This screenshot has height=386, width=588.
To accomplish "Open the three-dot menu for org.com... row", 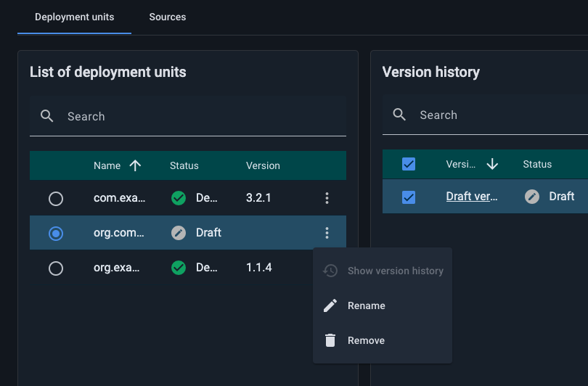I will click(327, 233).
